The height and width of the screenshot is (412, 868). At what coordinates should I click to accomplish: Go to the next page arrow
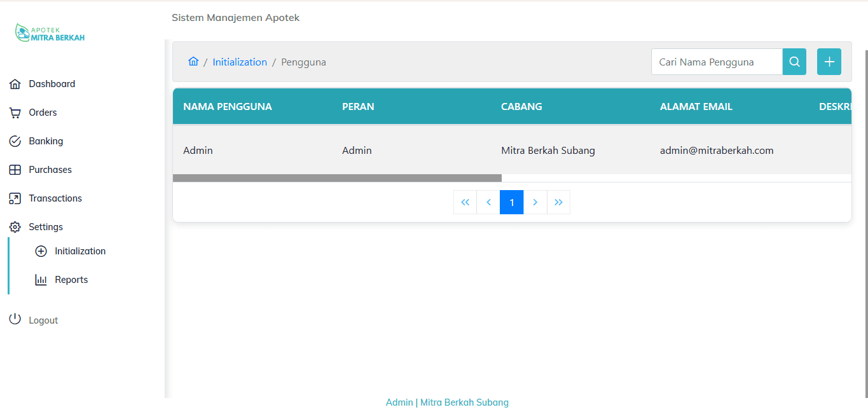tap(535, 202)
